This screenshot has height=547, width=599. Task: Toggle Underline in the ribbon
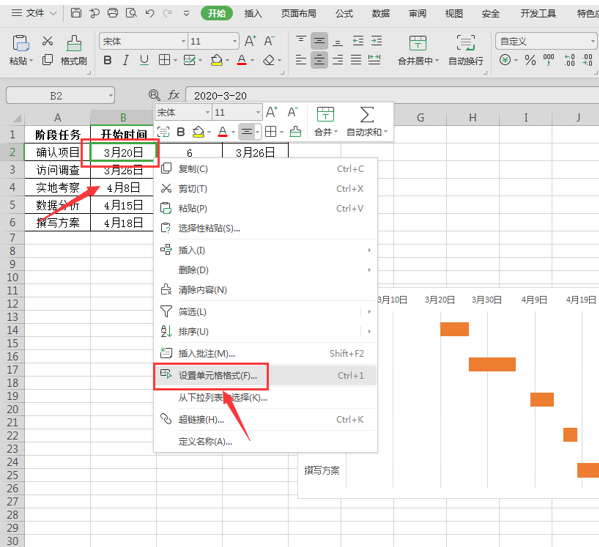pyautogui.click(x=144, y=60)
